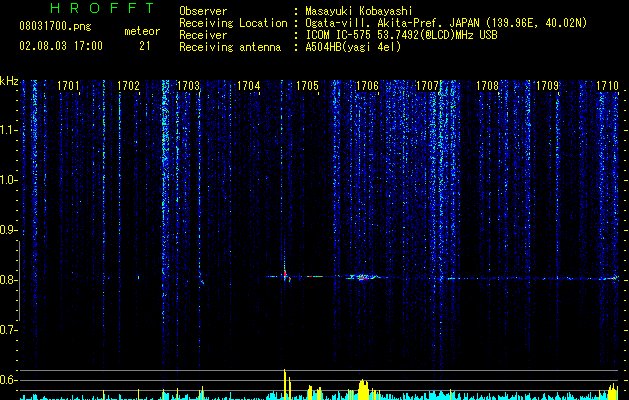Select the filename 08031700.png
Viewport: 629px width, 400px height.
point(55,27)
